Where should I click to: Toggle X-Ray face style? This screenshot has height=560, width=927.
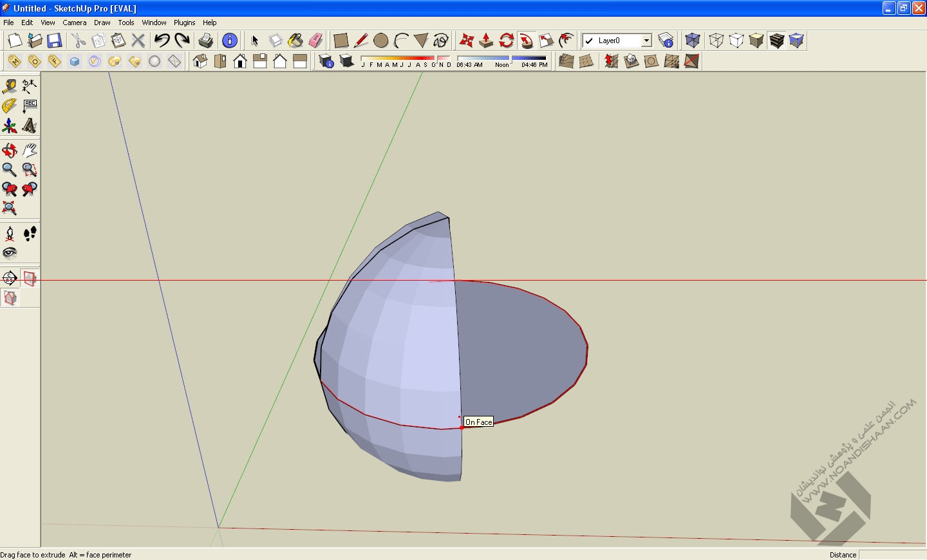(x=693, y=41)
